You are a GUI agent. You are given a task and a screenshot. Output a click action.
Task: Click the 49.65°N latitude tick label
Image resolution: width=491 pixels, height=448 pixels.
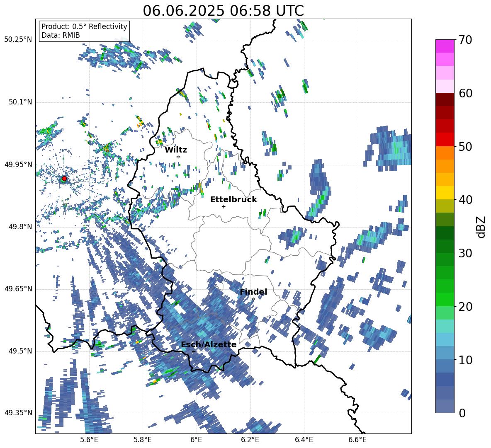pos(18,289)
